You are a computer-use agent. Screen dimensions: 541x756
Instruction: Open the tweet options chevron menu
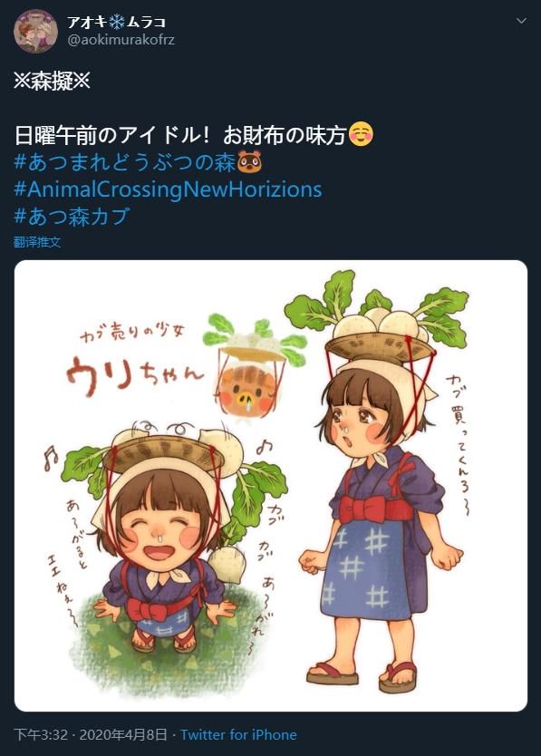(x=521, y=21)
